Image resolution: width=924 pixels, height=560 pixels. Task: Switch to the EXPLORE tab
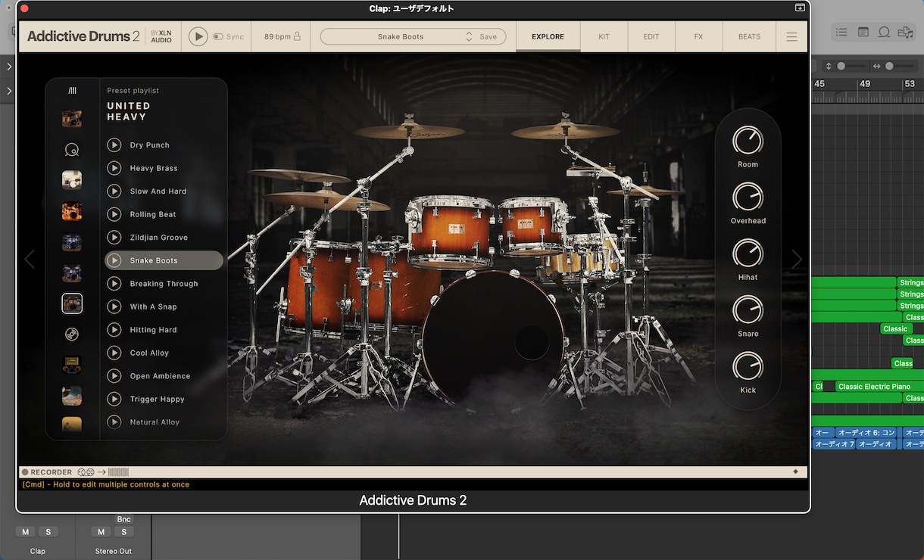pos(548,36)
